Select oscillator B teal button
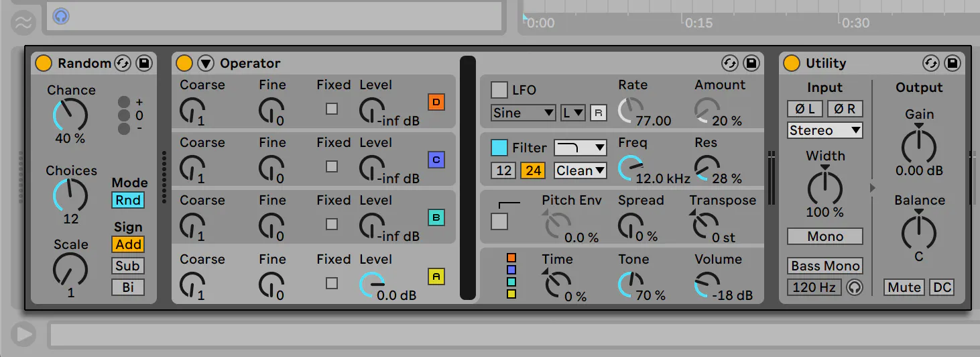Viewport: 980px width, 357px height. click(436, 217)
